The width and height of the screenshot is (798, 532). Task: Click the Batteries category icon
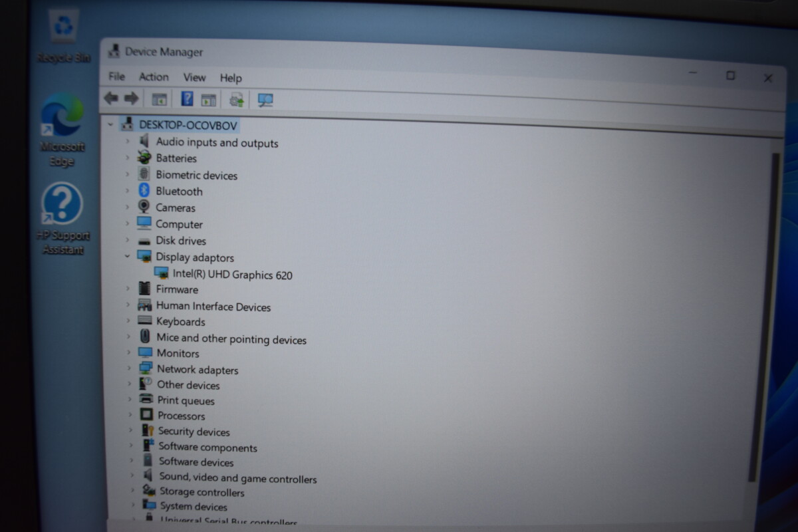144,158
